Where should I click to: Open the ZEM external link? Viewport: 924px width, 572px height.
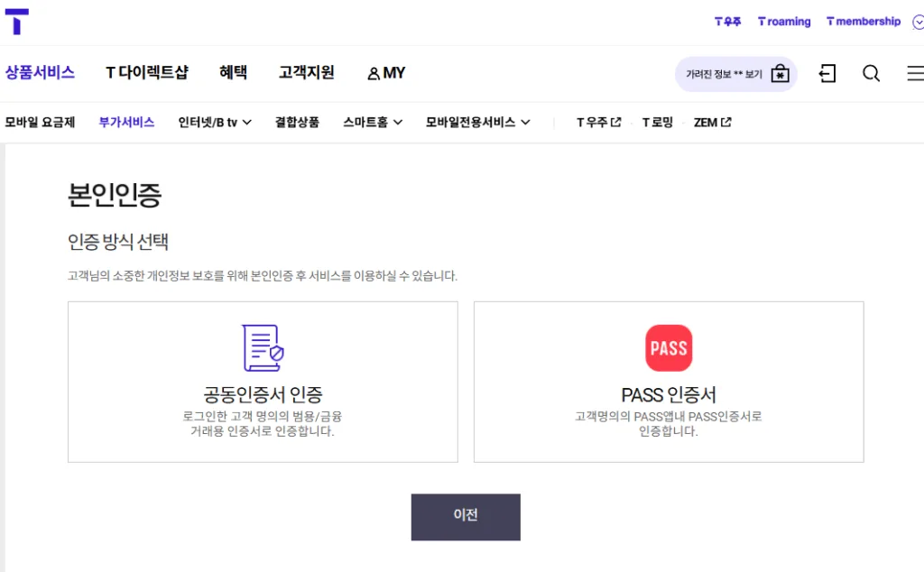(x=713, y=123)
